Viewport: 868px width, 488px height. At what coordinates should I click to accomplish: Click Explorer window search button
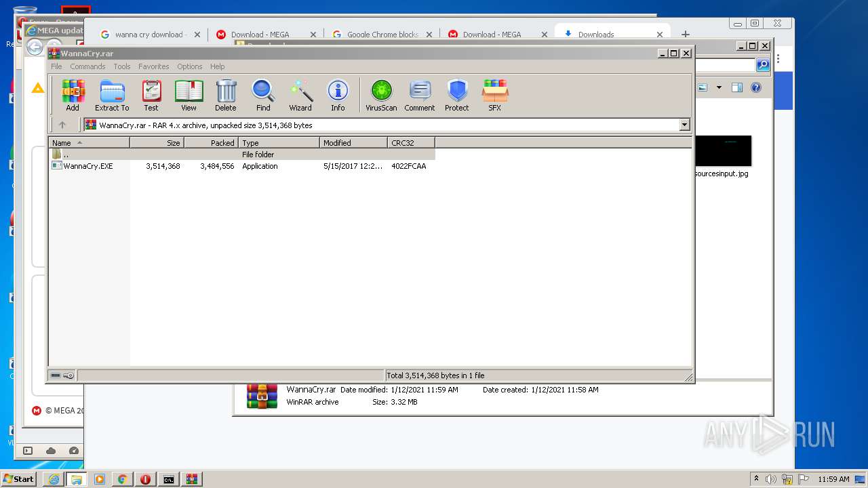763,65
